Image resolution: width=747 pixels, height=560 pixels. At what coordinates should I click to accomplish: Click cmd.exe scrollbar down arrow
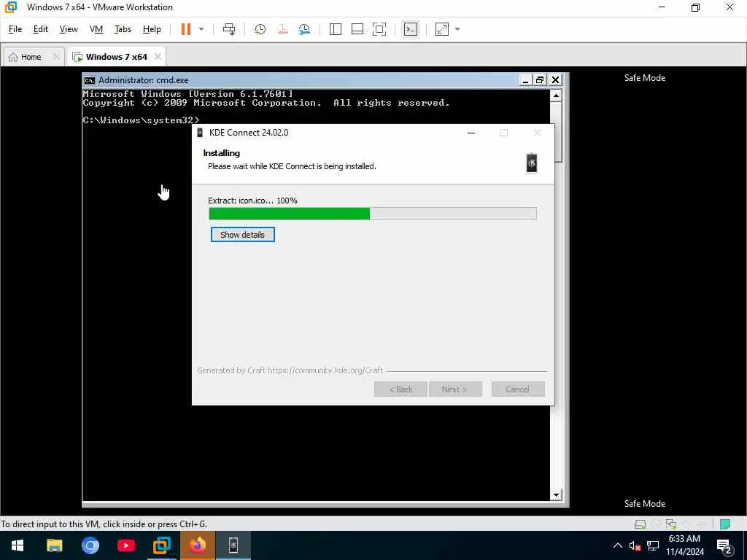(555, 495)
